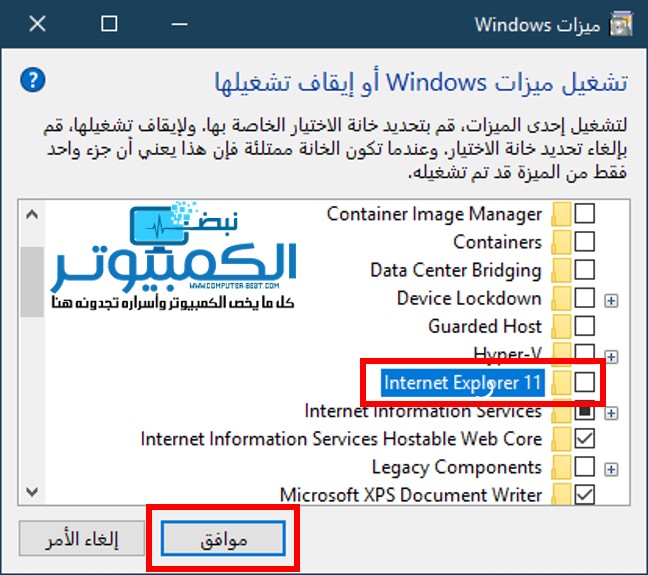This screenshot has height=575, width=648.
Task: Click folder icon beside Legacy Components
Action: pos(562,467)
